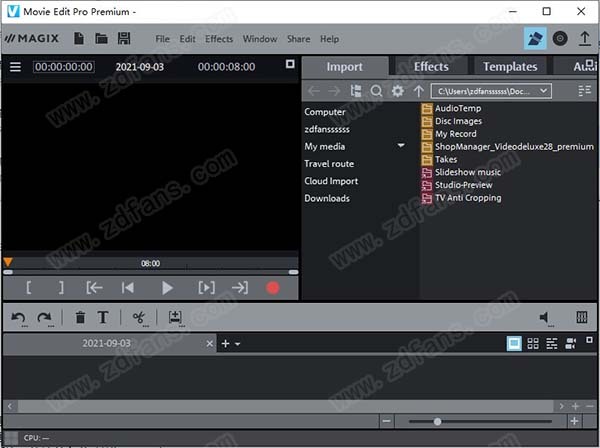Switch to Scene overview mode
Image resolution: width=600 pixels, height=448 pixels.
point(533,344)
